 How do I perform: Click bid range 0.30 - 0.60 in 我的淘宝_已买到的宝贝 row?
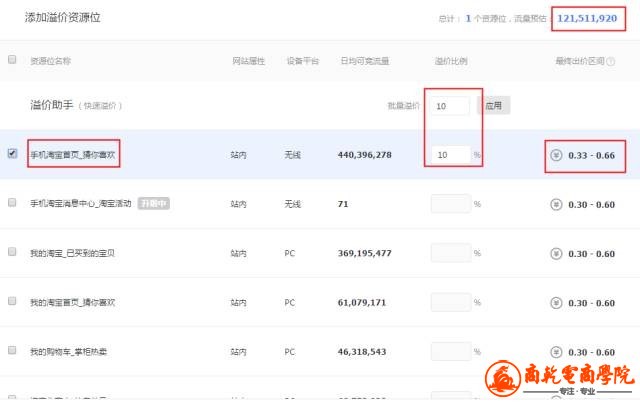tap(591, 254)
